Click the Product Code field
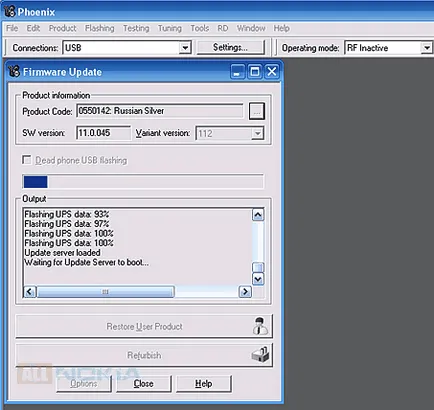The width and height of the screenshot is (434, 410). tap(160, 111)
